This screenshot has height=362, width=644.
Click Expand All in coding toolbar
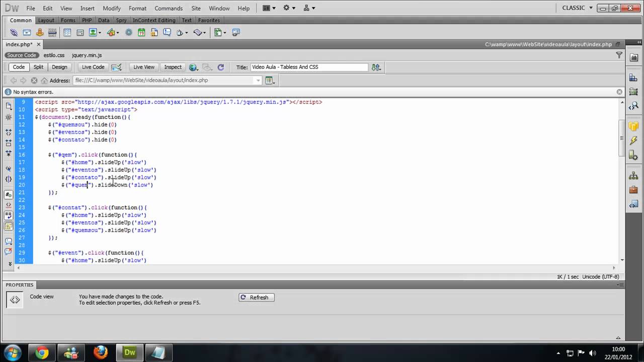pyautogui.click(x=9, y=153)
